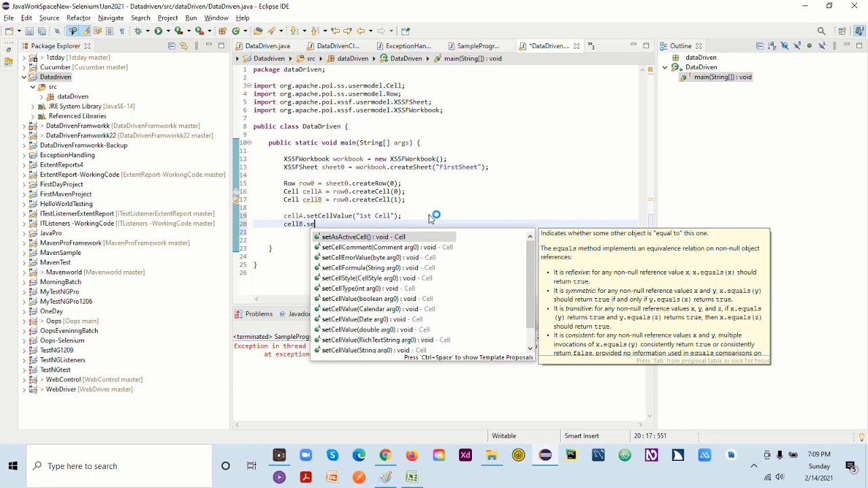868x488 pixels.
Task: Collapse DataDriven class in Outline
Action: point(665,67)
